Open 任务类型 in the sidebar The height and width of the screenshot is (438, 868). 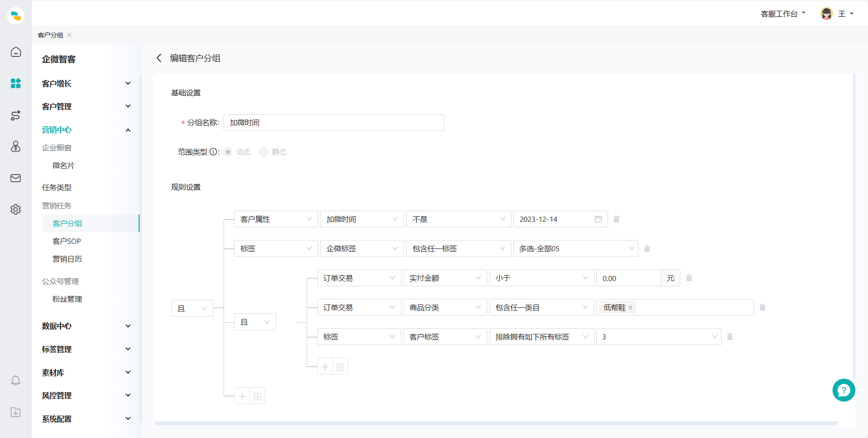(57, 187)
